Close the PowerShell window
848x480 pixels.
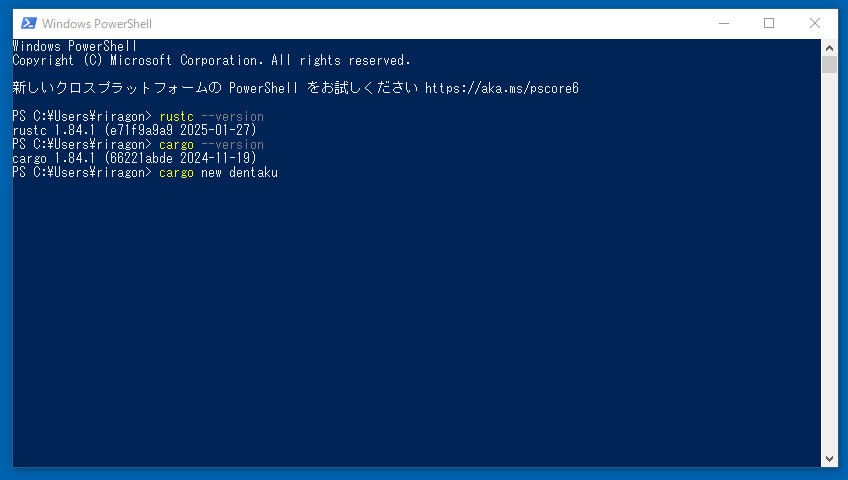(x=815, y=23)
